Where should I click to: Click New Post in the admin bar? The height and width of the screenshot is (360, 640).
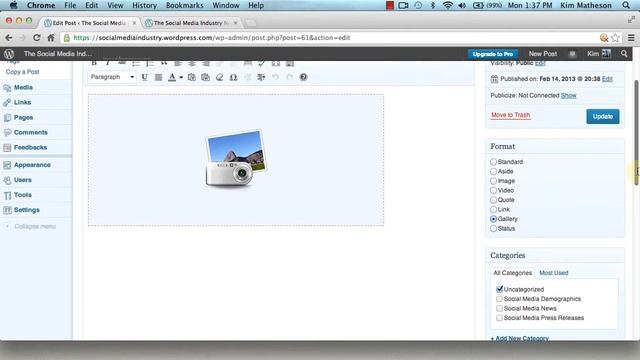542,54
